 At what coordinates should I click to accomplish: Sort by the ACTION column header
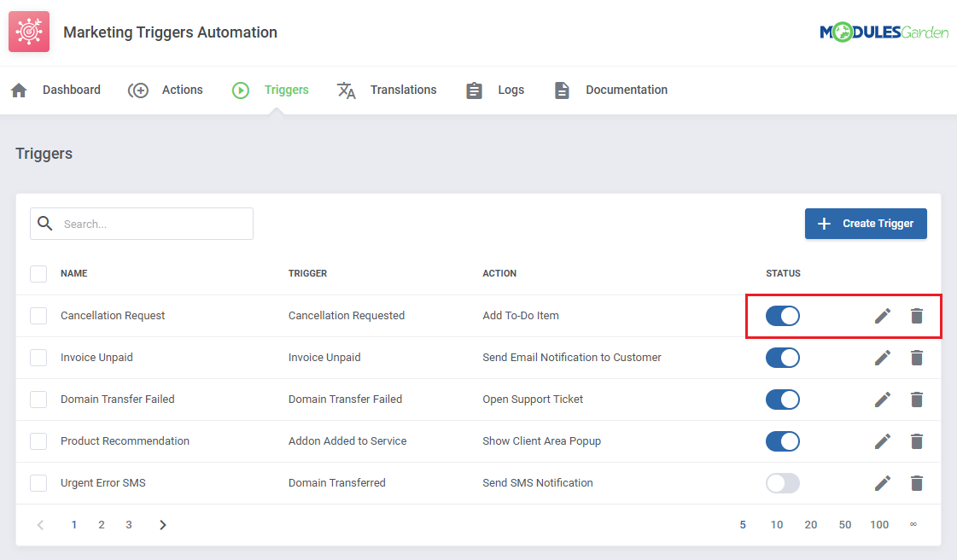[x=499, y=273]
